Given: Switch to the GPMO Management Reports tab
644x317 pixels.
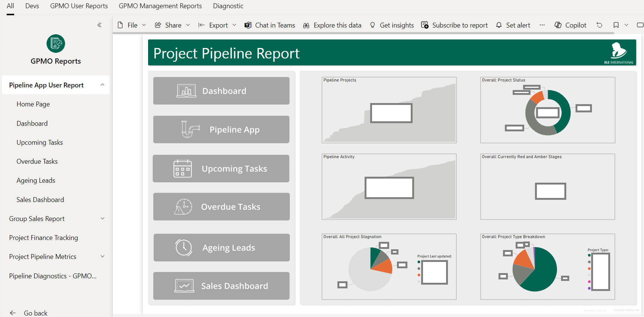Looking at the screenshot, I should tap(160, 6).
